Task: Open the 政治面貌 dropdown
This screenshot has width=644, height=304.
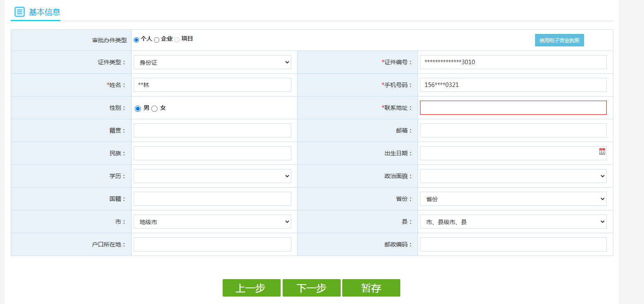Action: click(512, 176)
